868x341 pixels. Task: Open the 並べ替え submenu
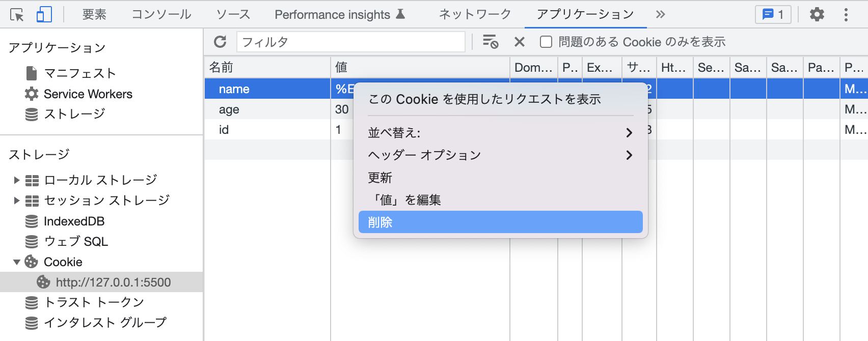point(500,133)
